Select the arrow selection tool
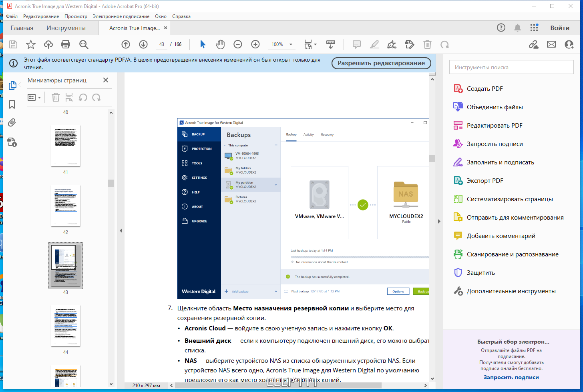The image size is (583, 392). pos(203,44)
